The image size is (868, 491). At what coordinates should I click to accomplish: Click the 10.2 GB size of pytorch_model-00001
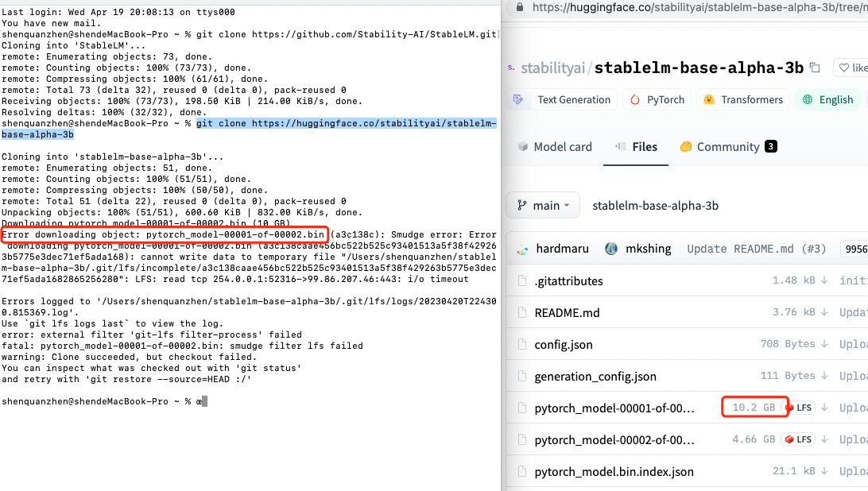click(754, 408)
